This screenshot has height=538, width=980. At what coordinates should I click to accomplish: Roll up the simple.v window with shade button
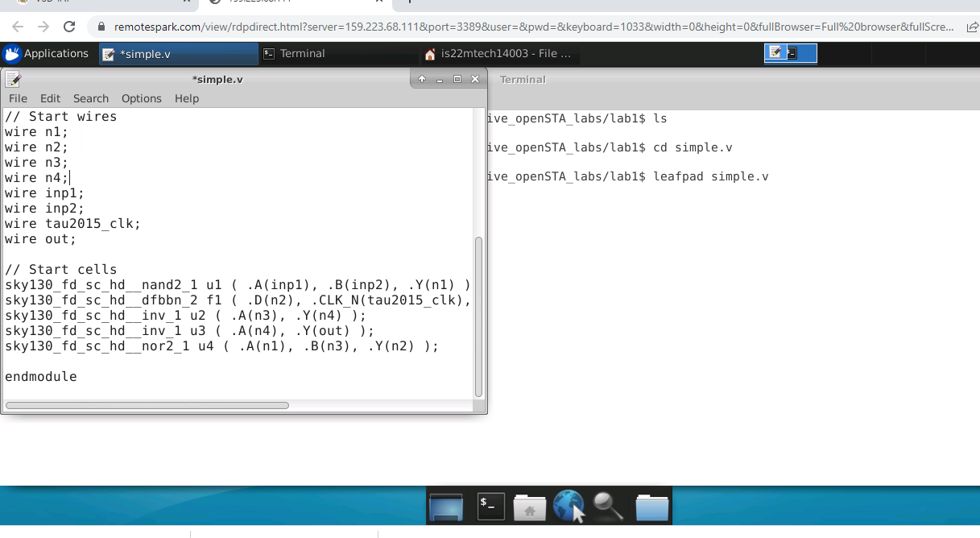[x=421, y=79]
